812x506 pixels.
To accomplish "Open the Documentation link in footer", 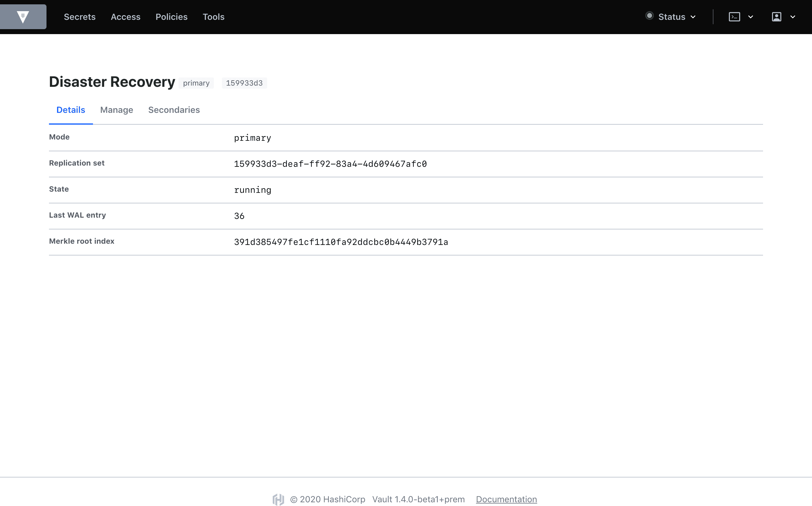I will (506, 499).
